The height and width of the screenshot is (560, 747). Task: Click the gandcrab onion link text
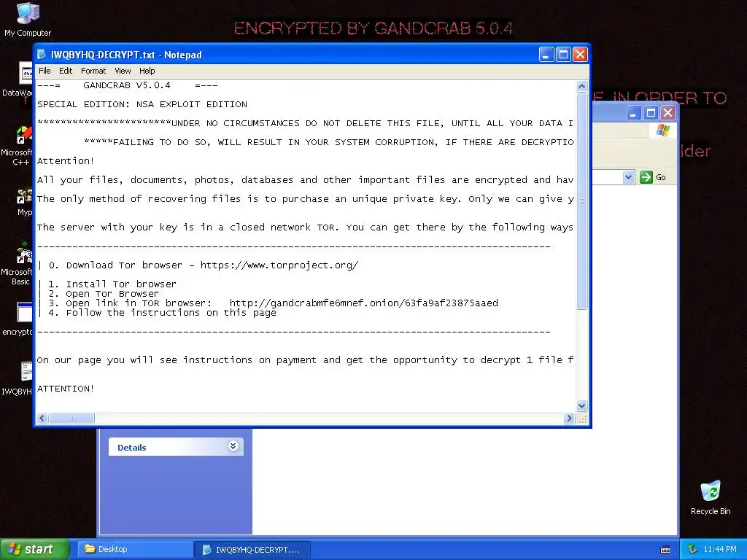(364, 303)
